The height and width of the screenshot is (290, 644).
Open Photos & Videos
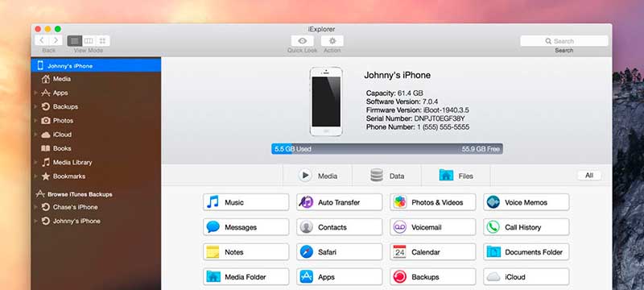coord(433,202)
